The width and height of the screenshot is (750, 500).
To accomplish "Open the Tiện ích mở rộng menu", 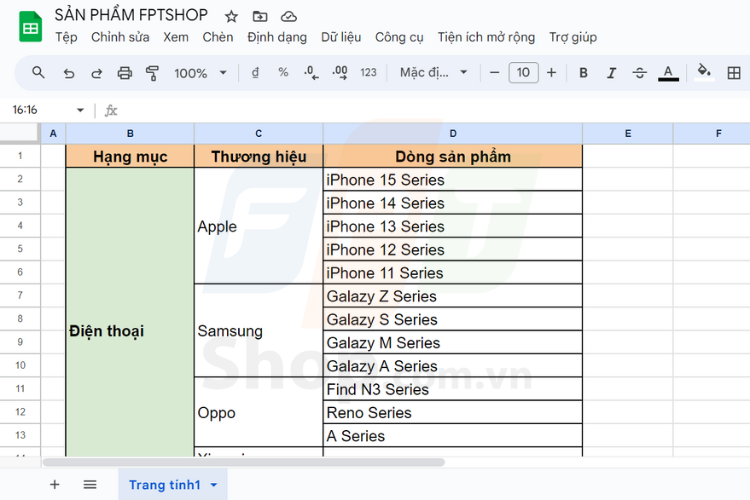I will (x=486, y=37).
